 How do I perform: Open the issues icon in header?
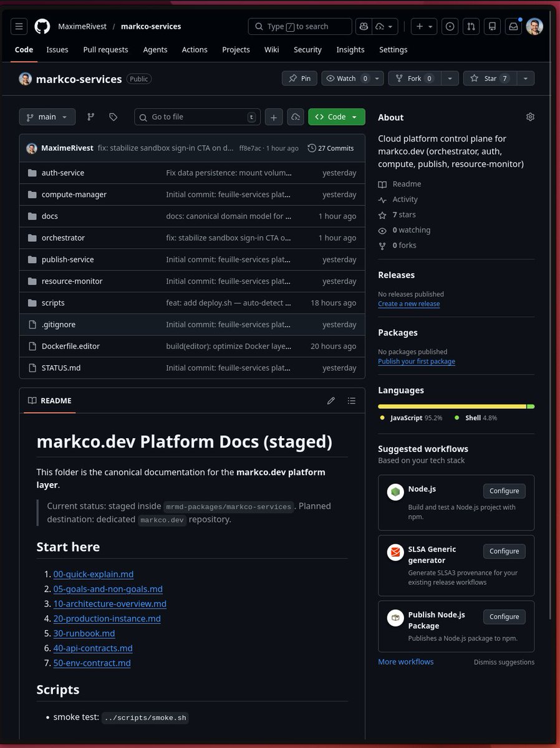451,26
